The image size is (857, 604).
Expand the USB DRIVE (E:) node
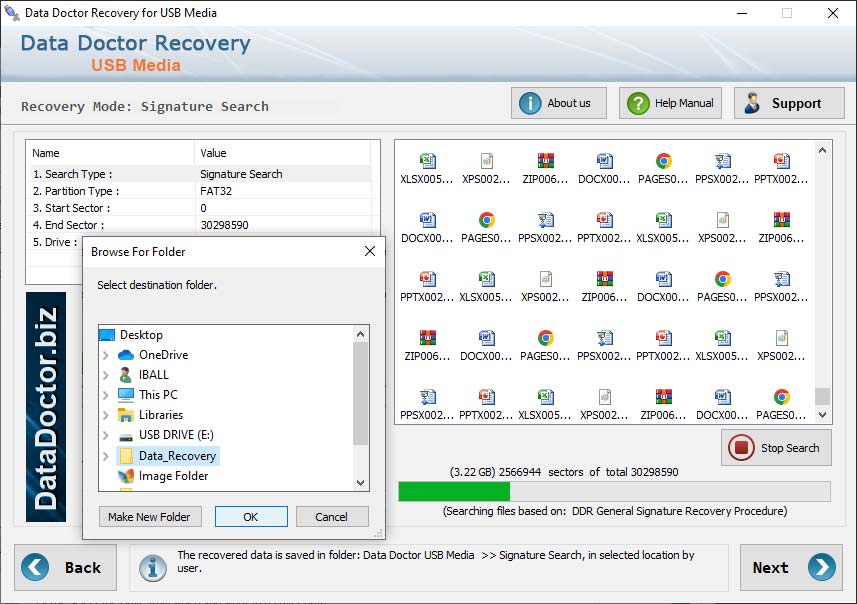click(106, 435)
